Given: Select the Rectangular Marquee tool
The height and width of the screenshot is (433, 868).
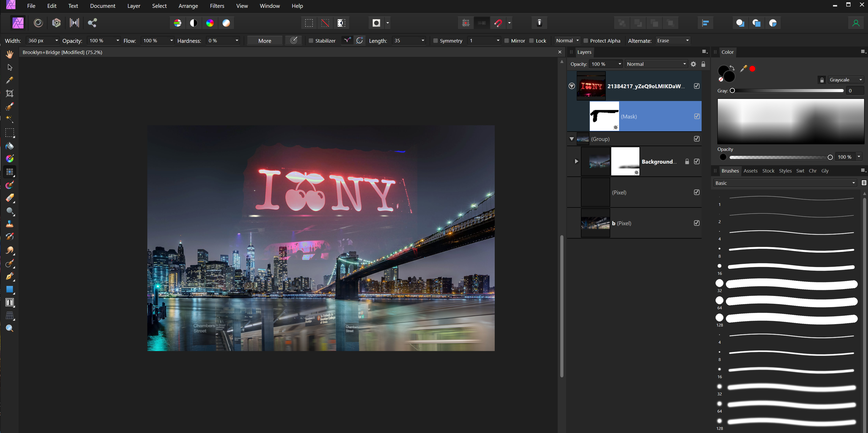Looking at the screenshot, I should pos(10,133).
